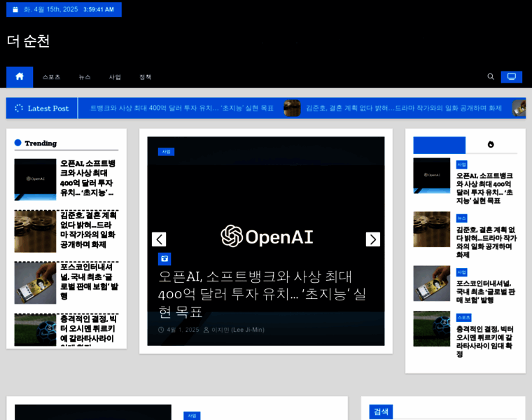Advance slider with right arrow
Screen dimensions: 532x420
coord(373,239)
